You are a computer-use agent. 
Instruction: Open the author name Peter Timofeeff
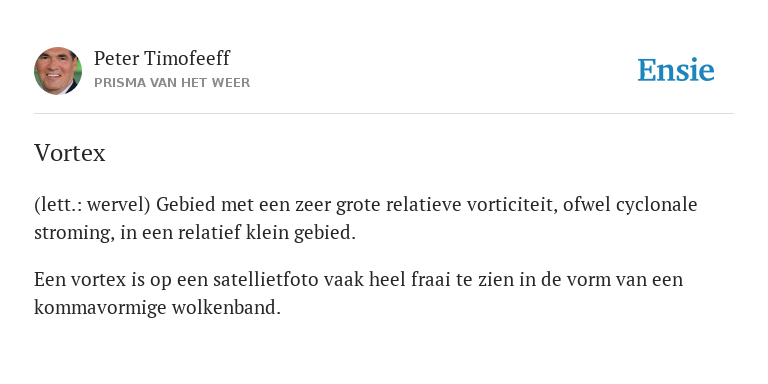coord(162,58)
